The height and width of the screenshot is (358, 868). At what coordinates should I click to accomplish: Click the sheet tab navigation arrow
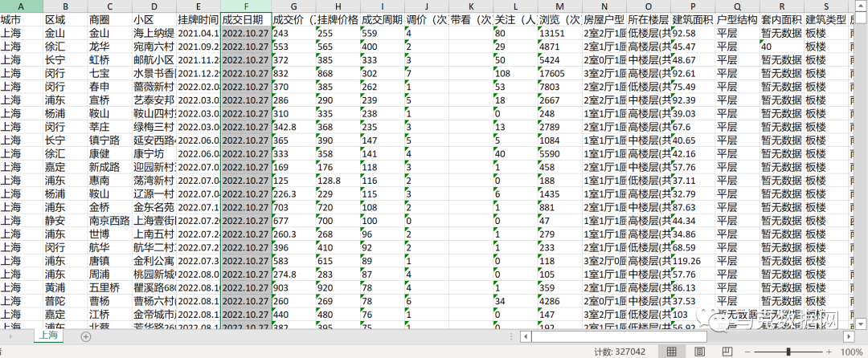click(10, 336)
